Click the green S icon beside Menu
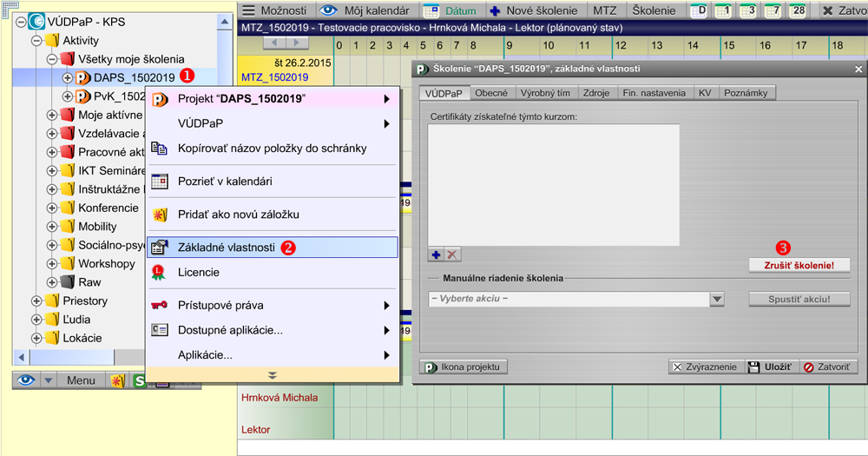Viewport: 868px width, 456px height. click(139, 380)
